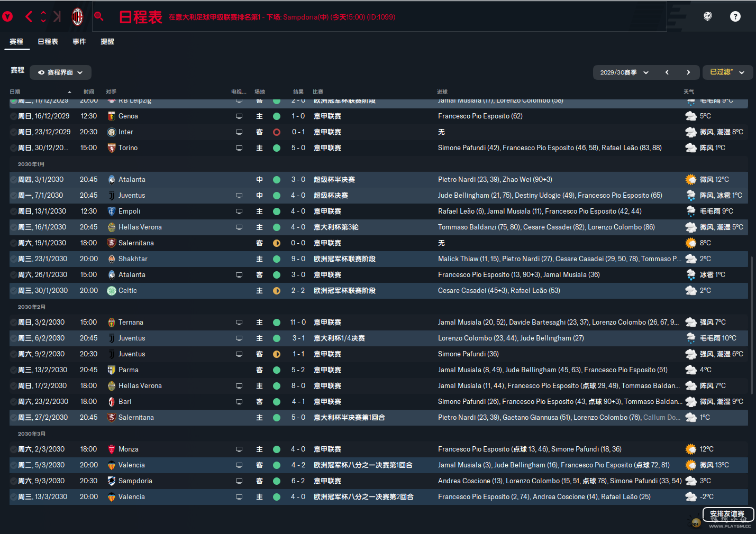756x534 pixels.
Task: Click the Shakhtar club crest
Action: [112, 259]
